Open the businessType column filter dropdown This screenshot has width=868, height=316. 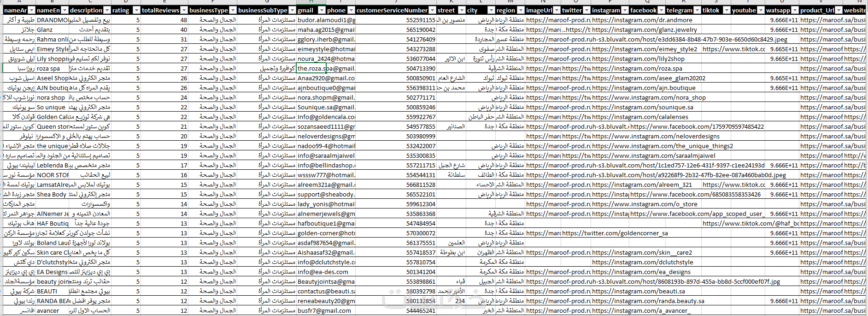[x=233, y=10]
